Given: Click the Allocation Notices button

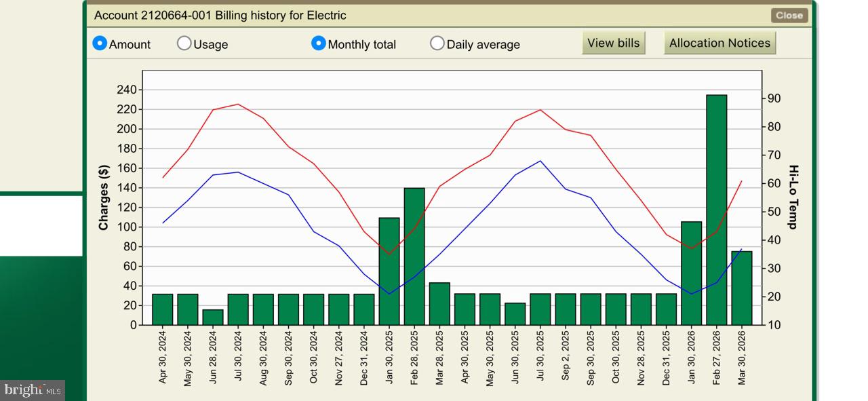Looking at the screenshot, I should [719, 43].
